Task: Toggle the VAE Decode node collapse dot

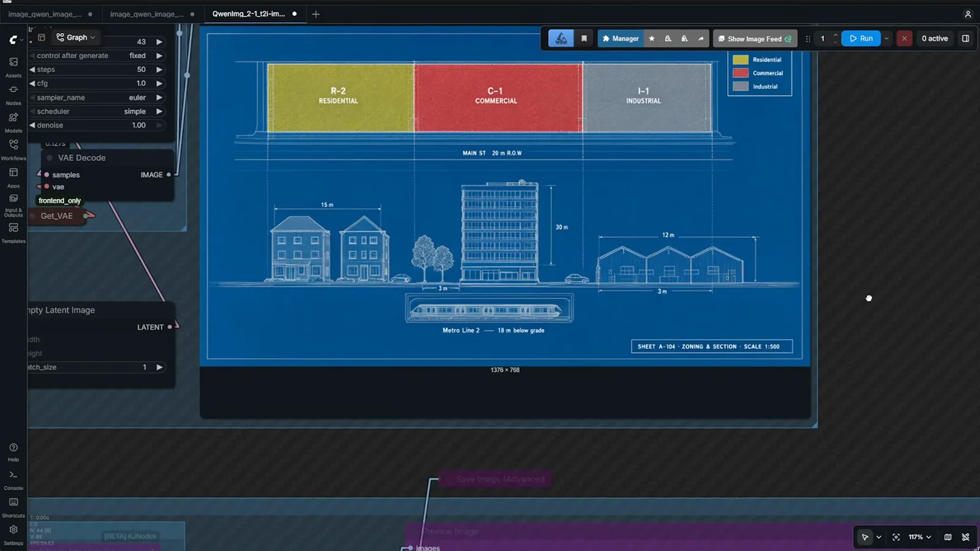Action: pyautogui.click(x=50, y=158)
